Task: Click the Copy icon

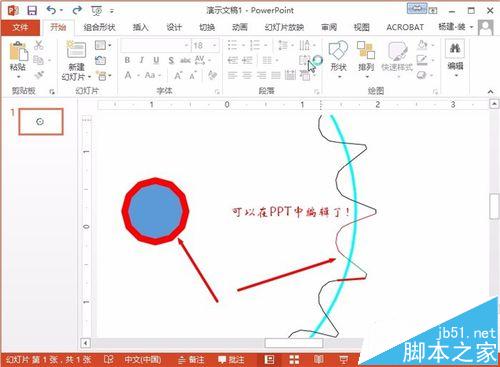Action: coord(39,60)
